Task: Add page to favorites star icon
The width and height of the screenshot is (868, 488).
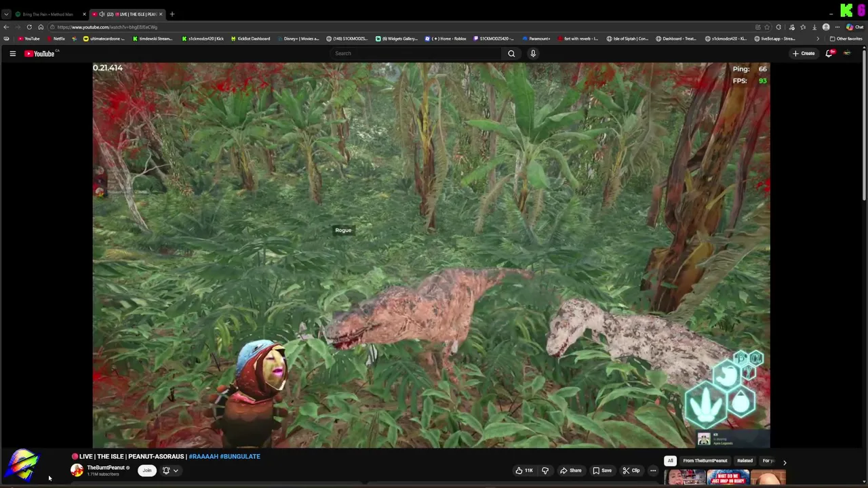Action: click(768, 27)
